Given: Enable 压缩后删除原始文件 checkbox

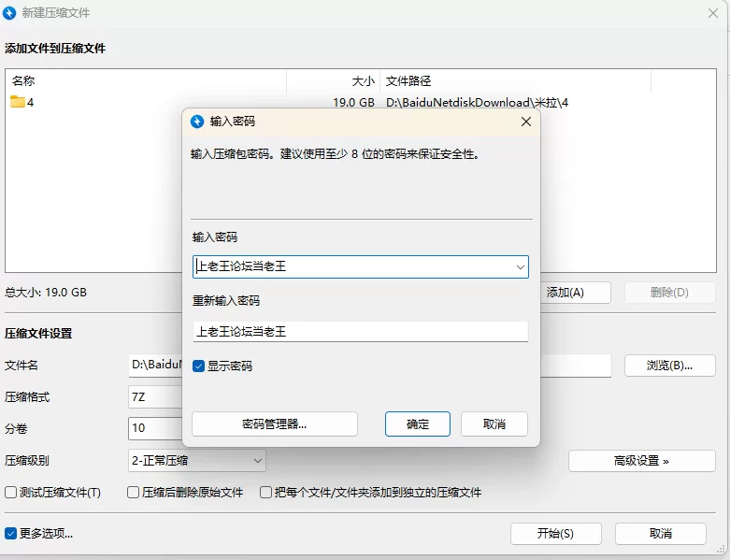Looking at the screenshot, I should pyautogui.click(x=134, y=492).
